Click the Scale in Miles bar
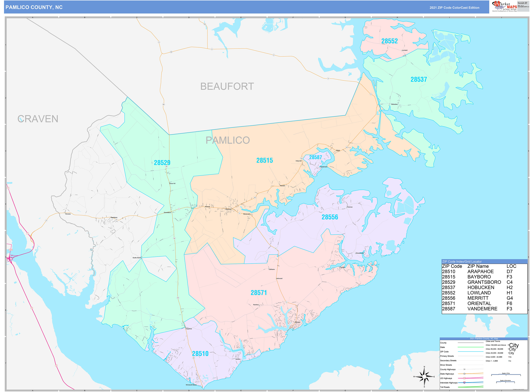This screenshot has width=532, height=392. pyautogui.click(x=506, y=375)
